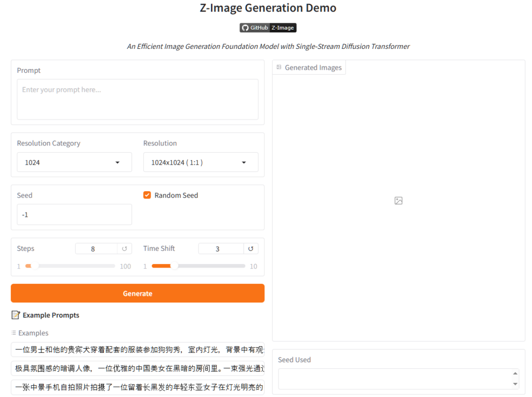Click the Seed Used scroll down arrow
The height and width of the screenshot is (397, 532).
coord(515,384)
